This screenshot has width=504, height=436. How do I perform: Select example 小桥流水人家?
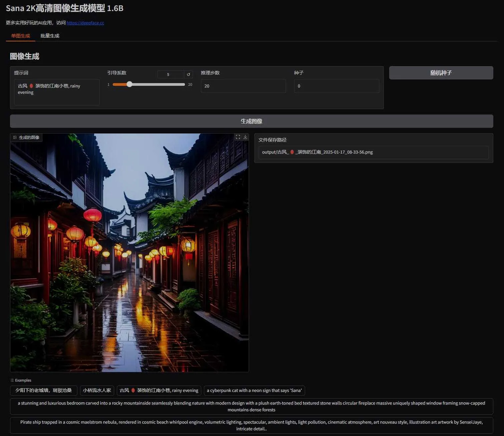(97, 390)
